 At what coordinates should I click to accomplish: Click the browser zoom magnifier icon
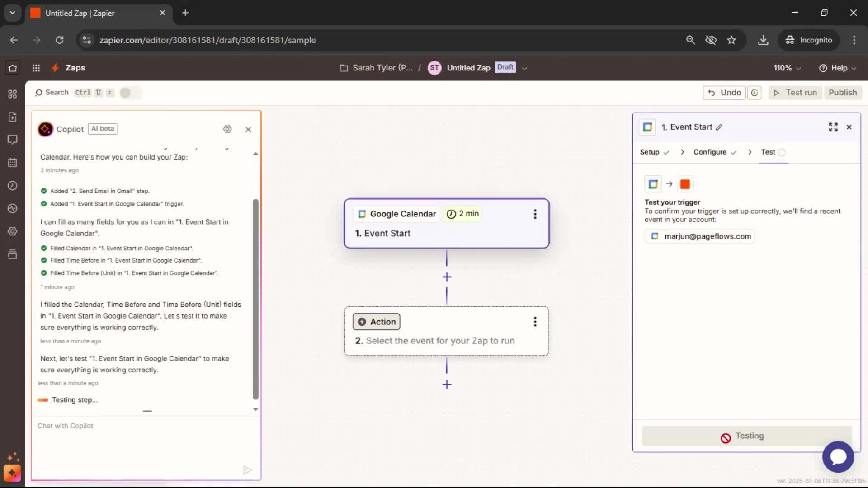point(690,40)
